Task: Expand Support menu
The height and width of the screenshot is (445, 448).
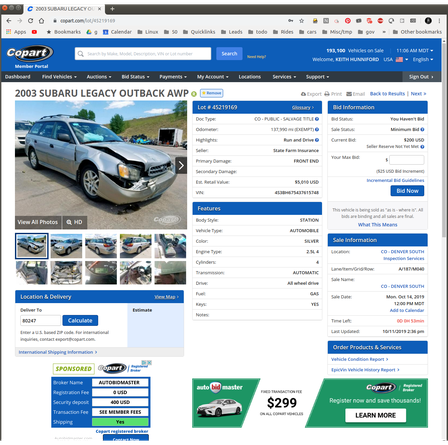Action: pyautogui.click(x=317, y=77)
